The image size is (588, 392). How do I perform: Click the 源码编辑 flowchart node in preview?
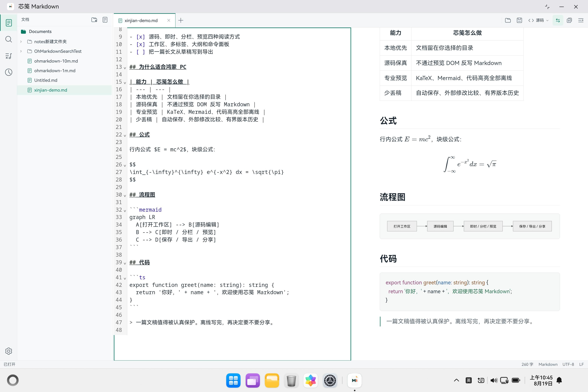tap(440, 226)
